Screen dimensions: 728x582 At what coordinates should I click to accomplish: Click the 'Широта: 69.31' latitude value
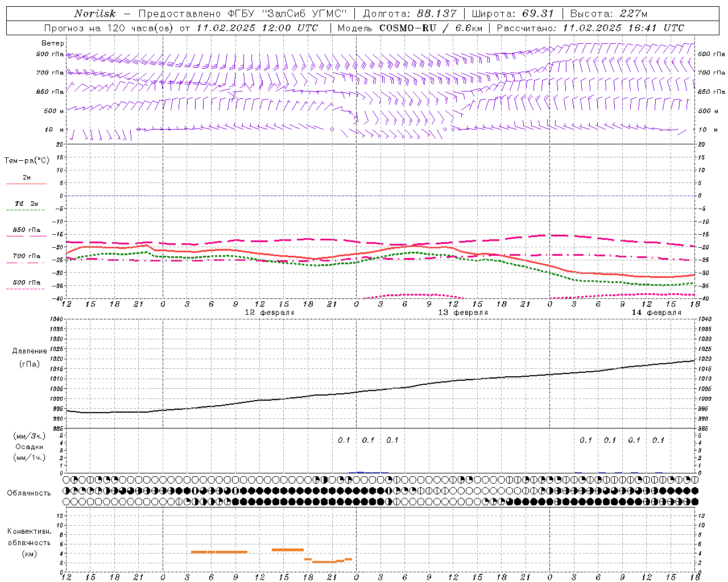point(513,14)
